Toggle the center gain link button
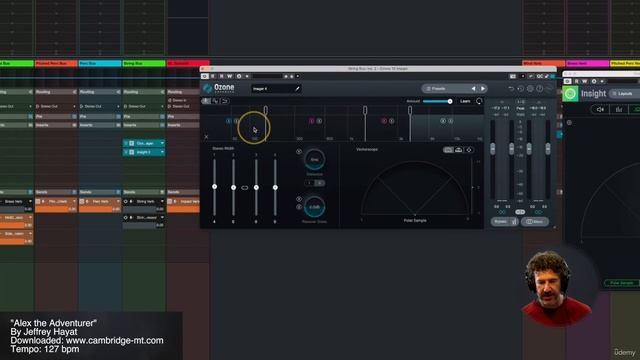 click(520, 212)
